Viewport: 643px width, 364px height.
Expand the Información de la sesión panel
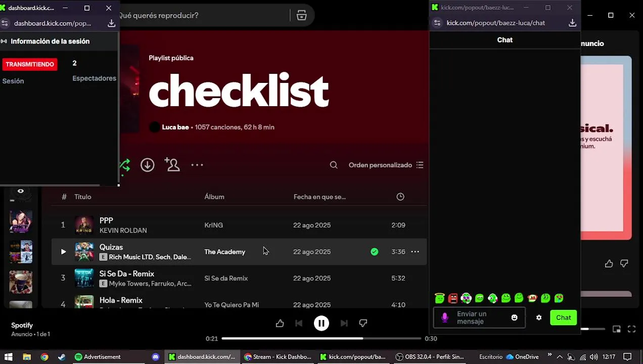tap(50, 41)
